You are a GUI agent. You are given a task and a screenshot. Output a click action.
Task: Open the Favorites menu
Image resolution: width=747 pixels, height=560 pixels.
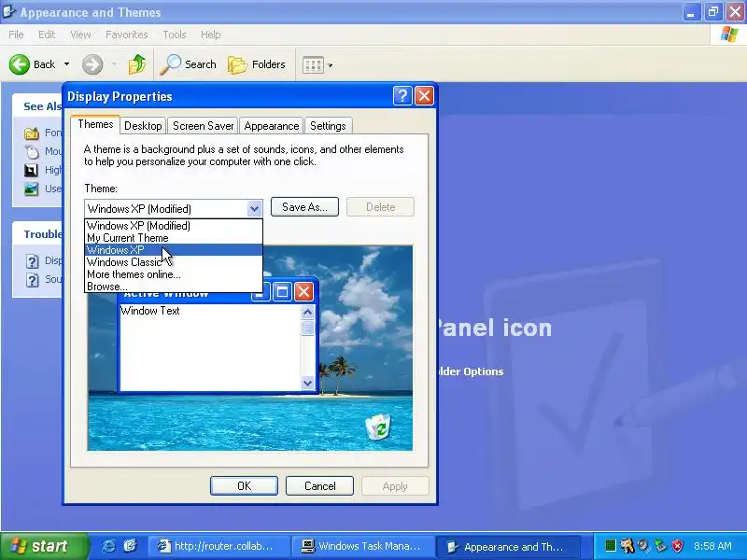[x=126, y=35]
